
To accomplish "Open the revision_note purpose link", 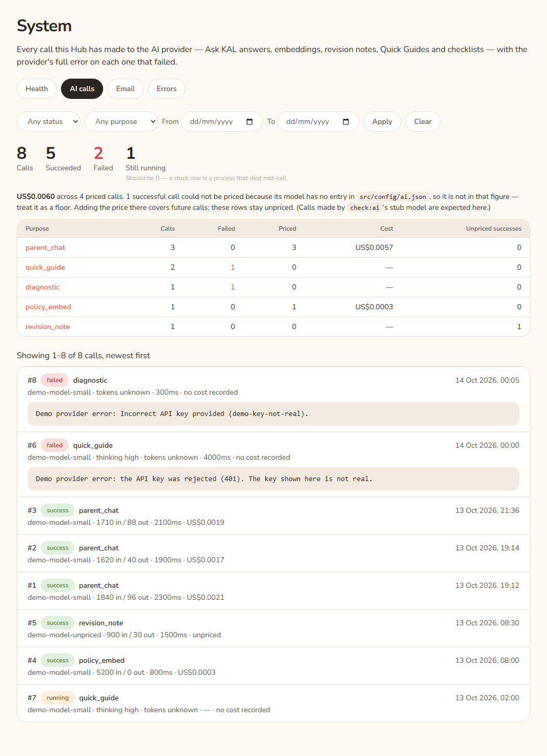I will (x=47, y=327).
